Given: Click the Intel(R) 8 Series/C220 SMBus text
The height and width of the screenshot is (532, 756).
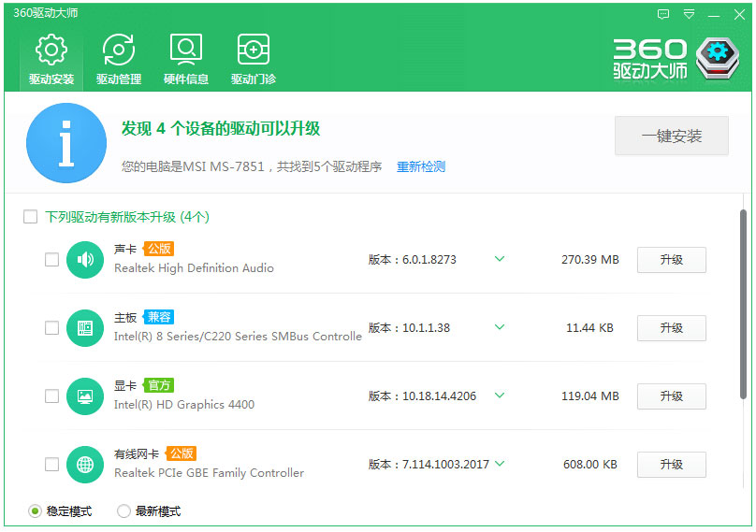Looking at the screenshot, I should pyautogui.click(x=238, y=337).
